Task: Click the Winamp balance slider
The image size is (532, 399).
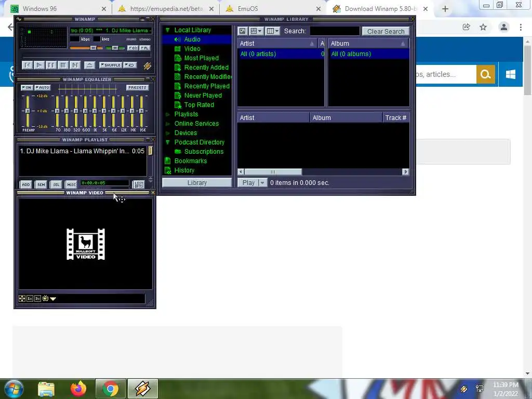Action: pos(115,48)
